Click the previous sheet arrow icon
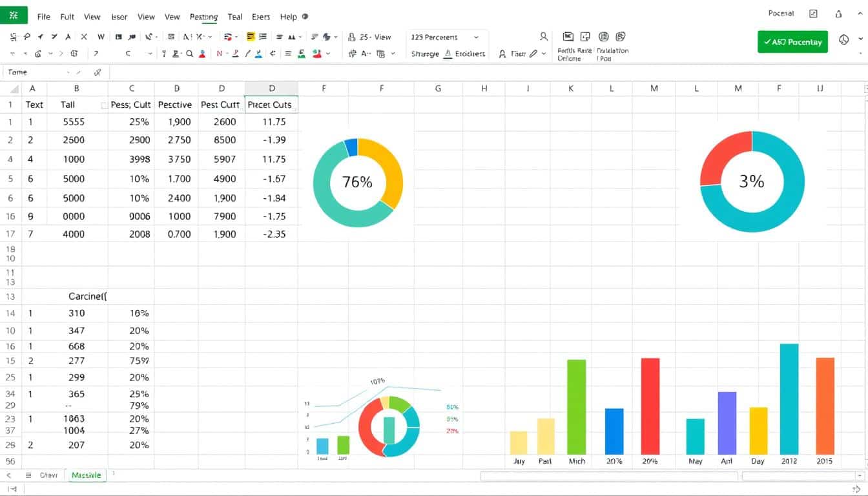The image size is (868, 496). coord(9,475)
